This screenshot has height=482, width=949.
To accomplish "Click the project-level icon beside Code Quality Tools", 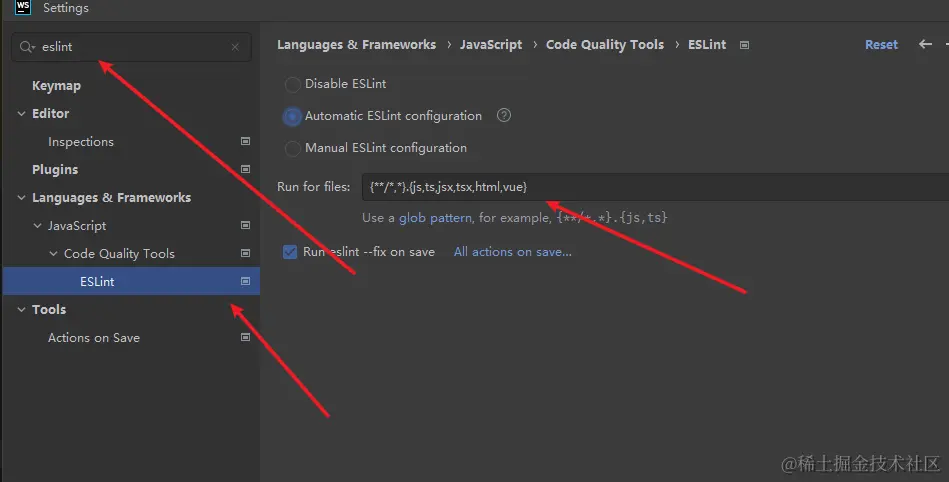I will pyautogui.click(x=245, y=253).
